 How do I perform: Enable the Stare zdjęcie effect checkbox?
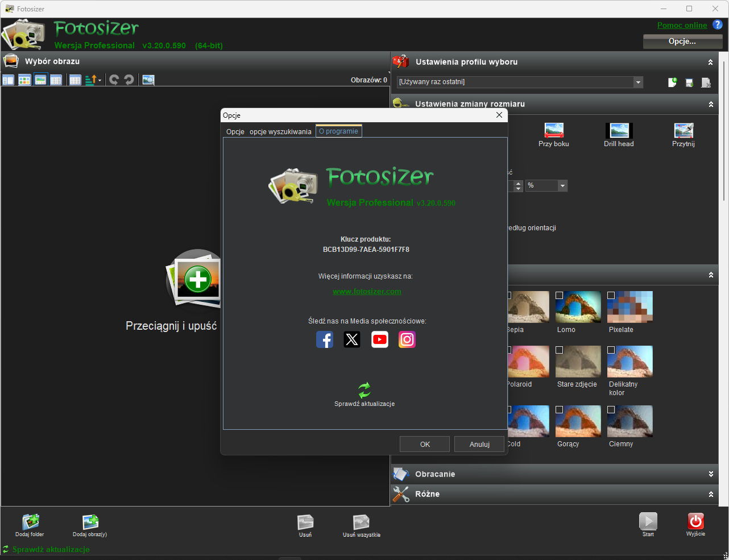[560, 350]
